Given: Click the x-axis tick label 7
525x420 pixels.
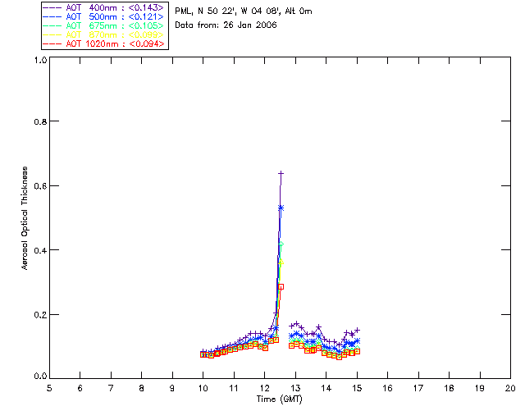Looking at the screenshot, I should [x=111, y=388].
